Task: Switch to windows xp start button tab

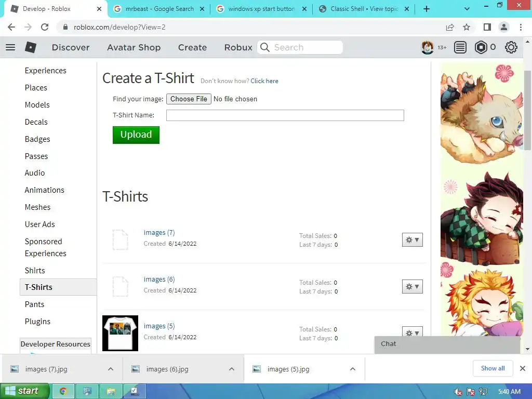Action: point(261,9)
